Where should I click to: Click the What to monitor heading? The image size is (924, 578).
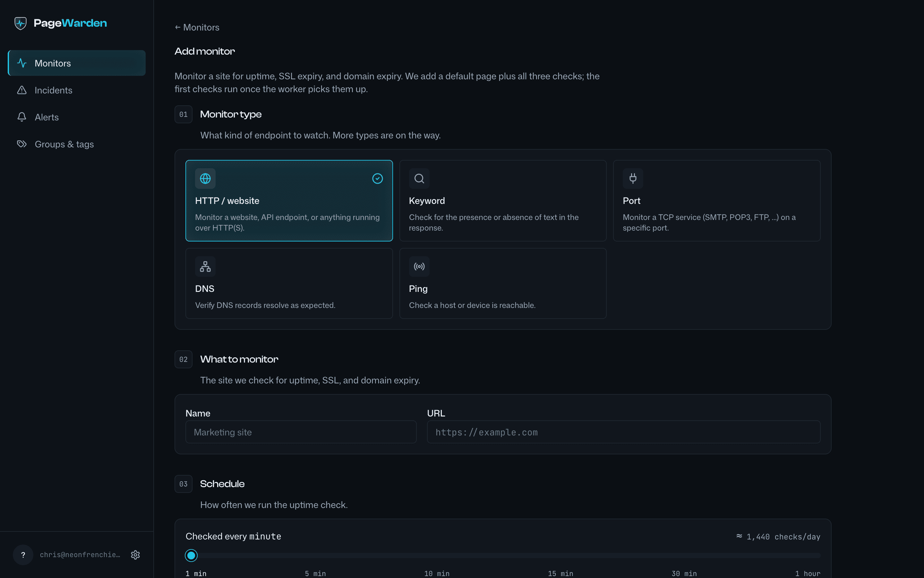(x=239, y=359)
